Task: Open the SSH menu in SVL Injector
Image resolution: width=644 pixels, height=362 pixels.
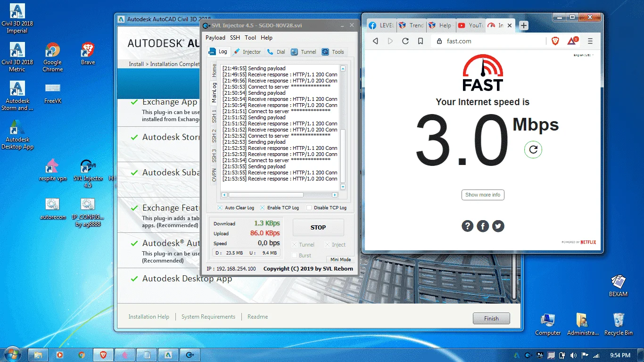Action: 235,38
